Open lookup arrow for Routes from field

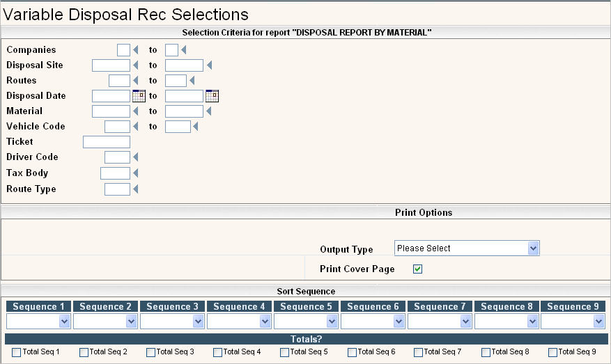136,81
